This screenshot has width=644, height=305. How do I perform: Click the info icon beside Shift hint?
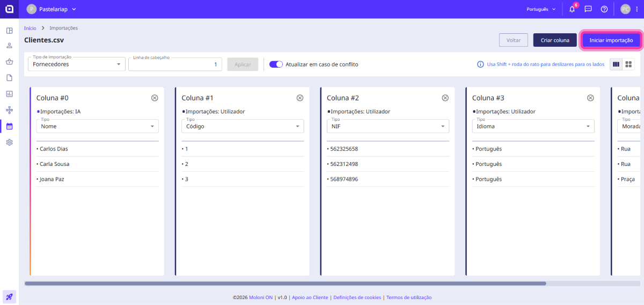click(x=480, y=64)
